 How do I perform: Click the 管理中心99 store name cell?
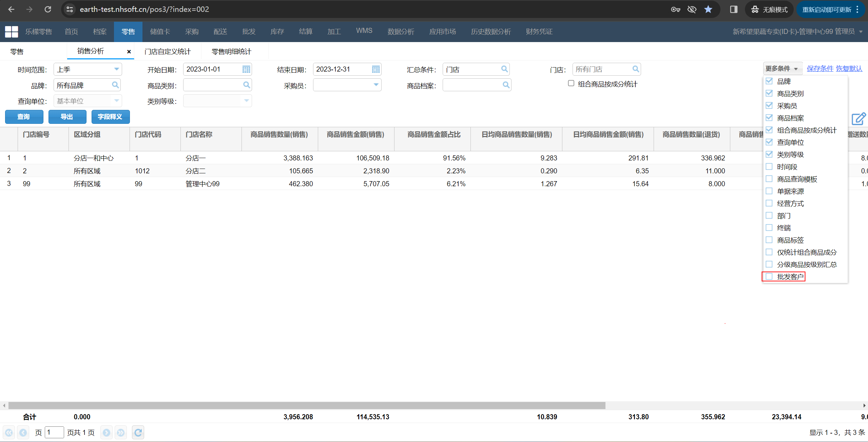click(x=202, y=184)
